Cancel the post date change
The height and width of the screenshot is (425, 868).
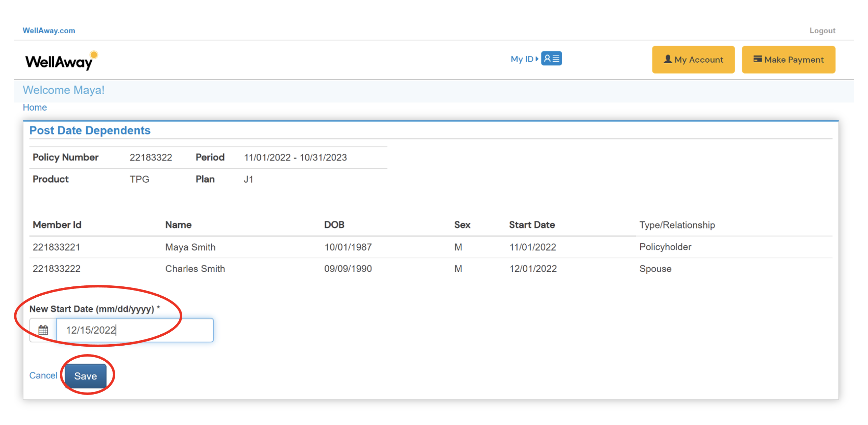click(43, 375)
